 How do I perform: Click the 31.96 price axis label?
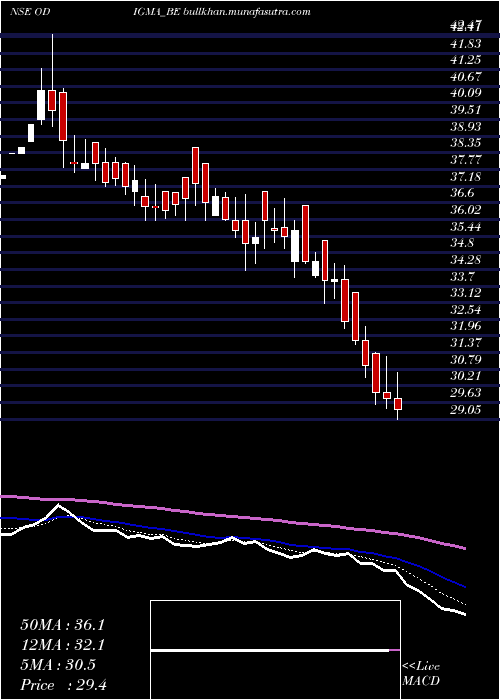point(465,326)
